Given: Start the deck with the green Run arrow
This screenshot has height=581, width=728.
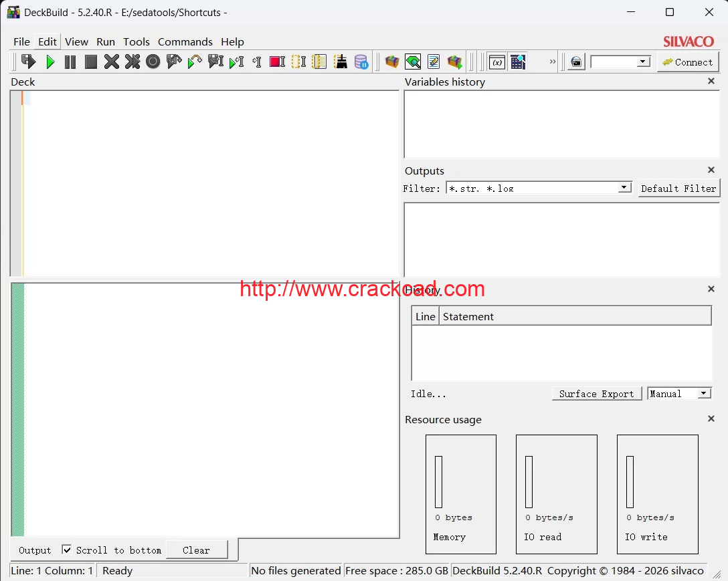Looking at the screenshot, I should point(50,62).
